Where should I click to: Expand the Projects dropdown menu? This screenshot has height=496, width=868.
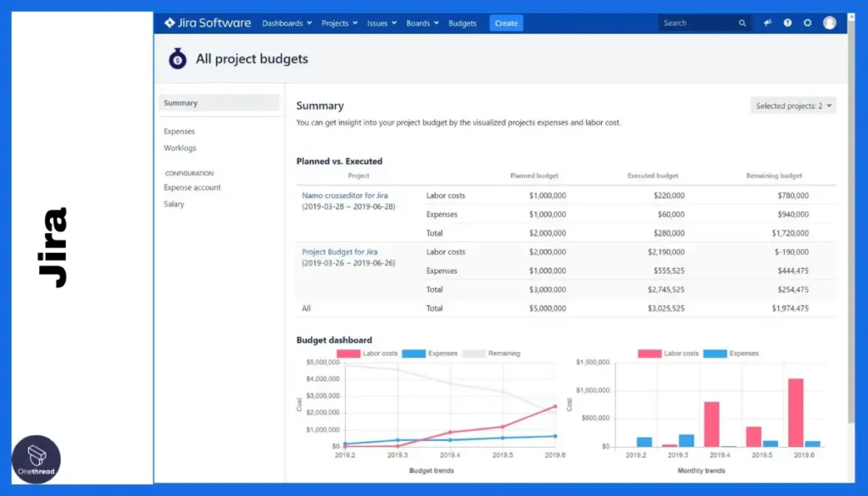(339, 23)
